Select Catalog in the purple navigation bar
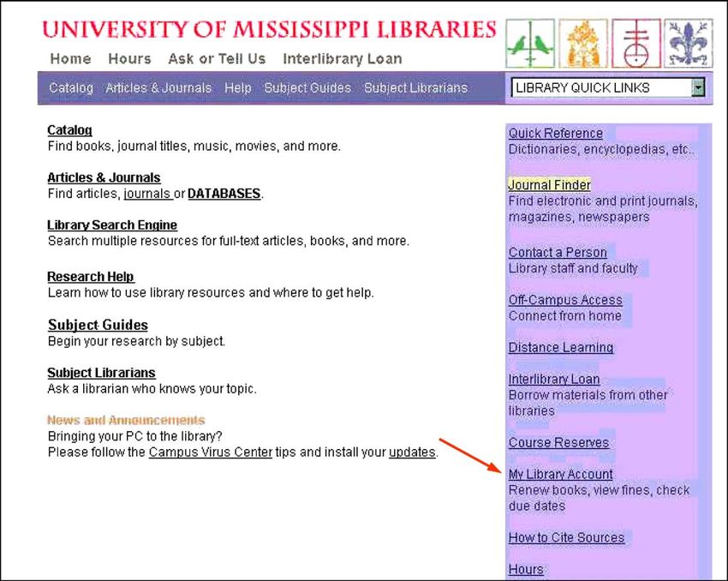The image size is (728, 581). click(x=71, y=87)
